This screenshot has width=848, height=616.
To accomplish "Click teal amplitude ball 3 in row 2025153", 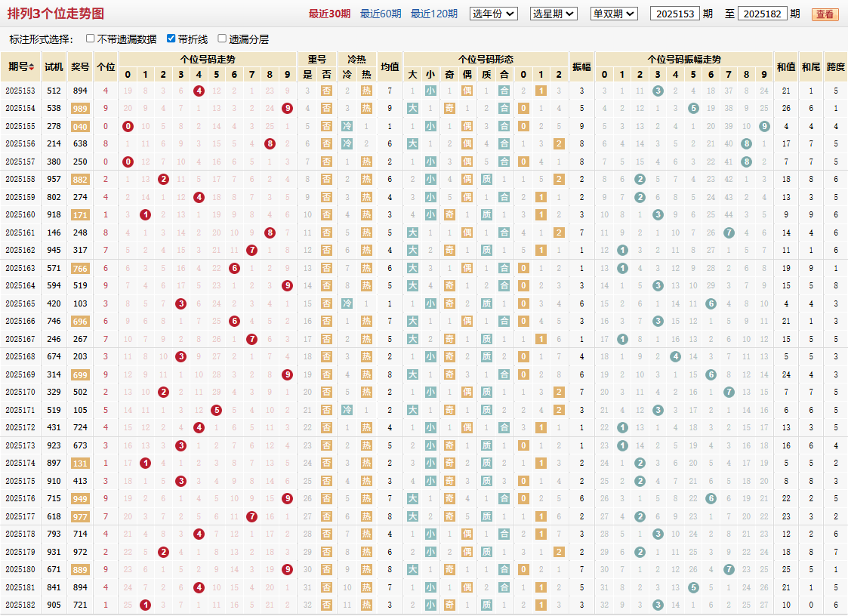I will pos(658,91).
